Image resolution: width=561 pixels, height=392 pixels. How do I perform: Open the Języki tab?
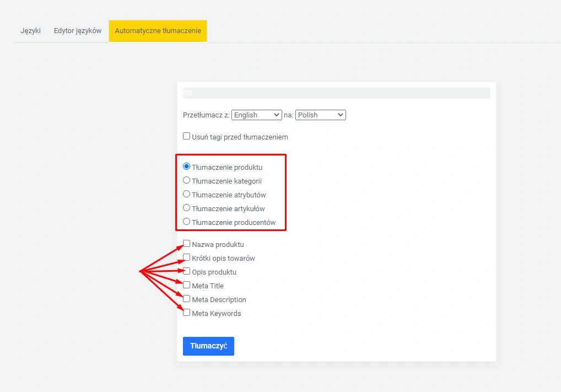click(x=30, y=31)
